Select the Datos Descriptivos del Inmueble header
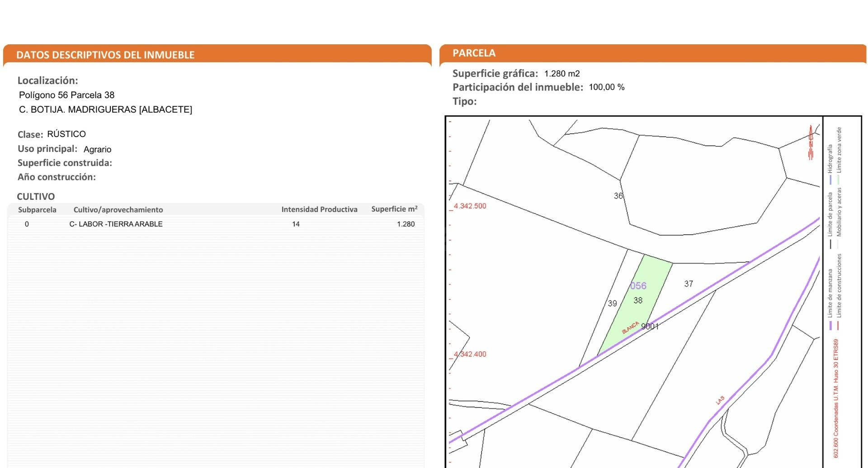This screenshot has width=868, height=468. [105, 55]
